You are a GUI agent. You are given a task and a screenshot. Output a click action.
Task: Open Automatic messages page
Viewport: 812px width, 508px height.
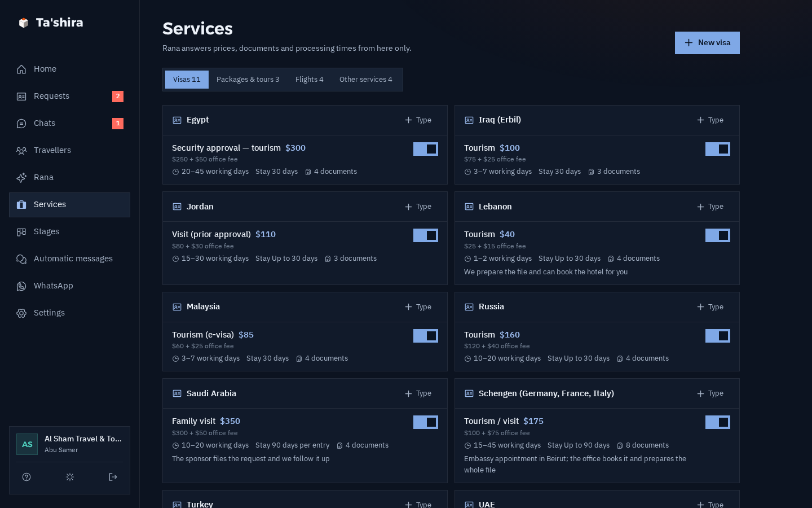click(69, 259)
